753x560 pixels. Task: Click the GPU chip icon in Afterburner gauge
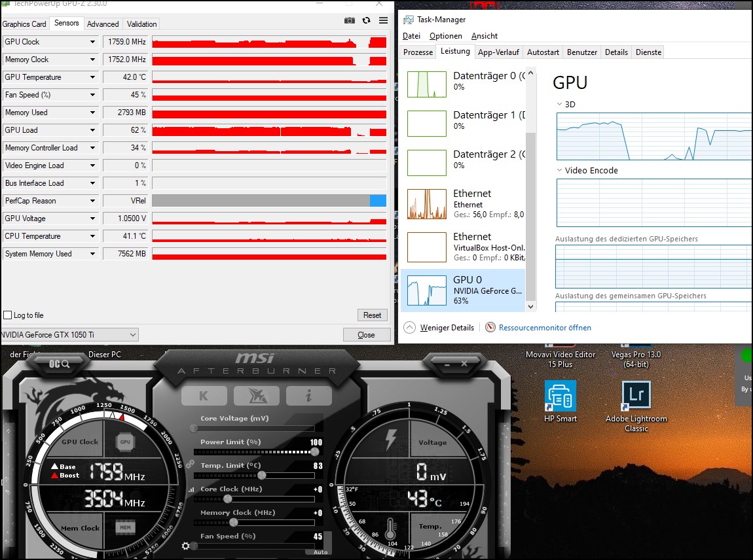click(125, 442)
